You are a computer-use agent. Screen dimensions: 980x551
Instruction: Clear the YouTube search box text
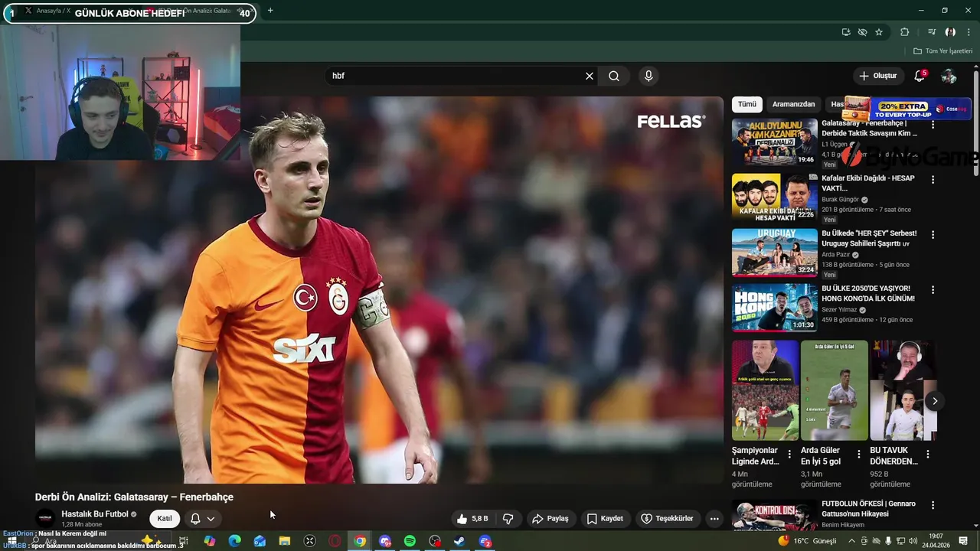pos(590,76)
